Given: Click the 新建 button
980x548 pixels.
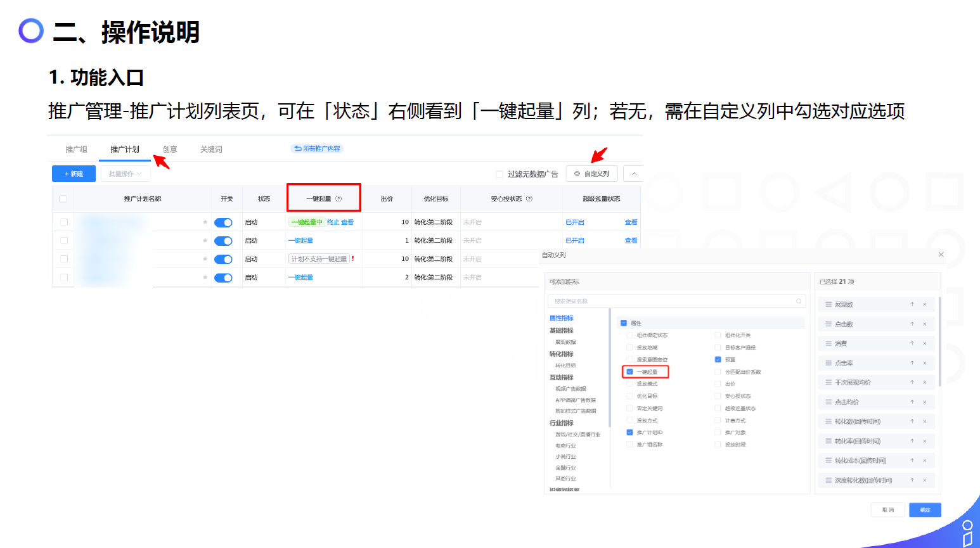Looking at the screenshot, I should (x=74, y=174).
